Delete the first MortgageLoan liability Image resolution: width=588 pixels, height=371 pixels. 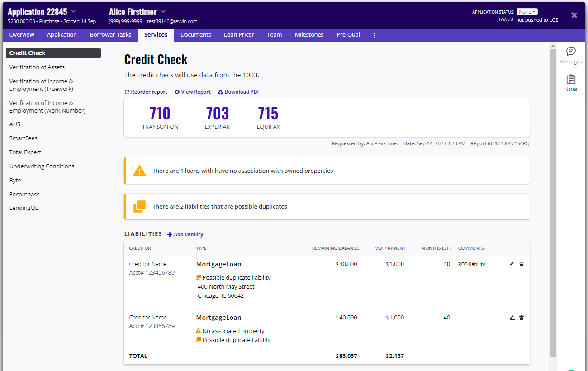point(522,264)
